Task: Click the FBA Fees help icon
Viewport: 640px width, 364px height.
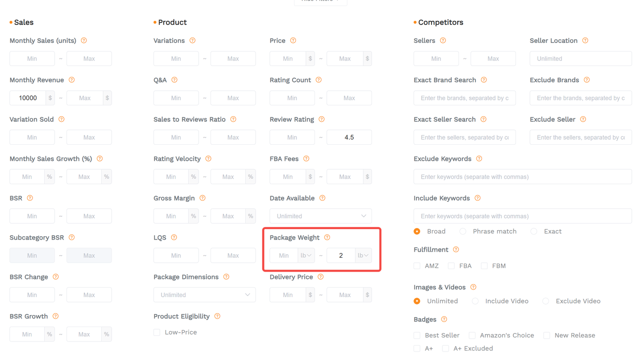Action: (306, 159)
